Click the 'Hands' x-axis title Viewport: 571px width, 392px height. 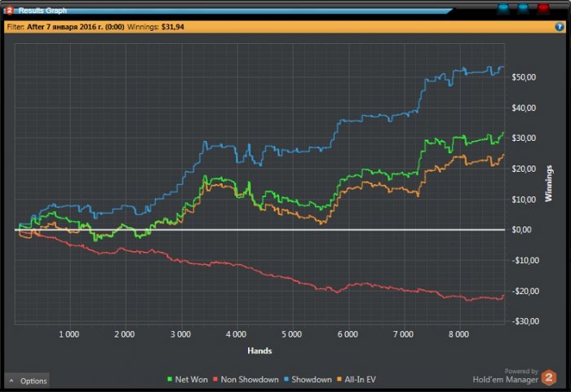coord(259,351)
